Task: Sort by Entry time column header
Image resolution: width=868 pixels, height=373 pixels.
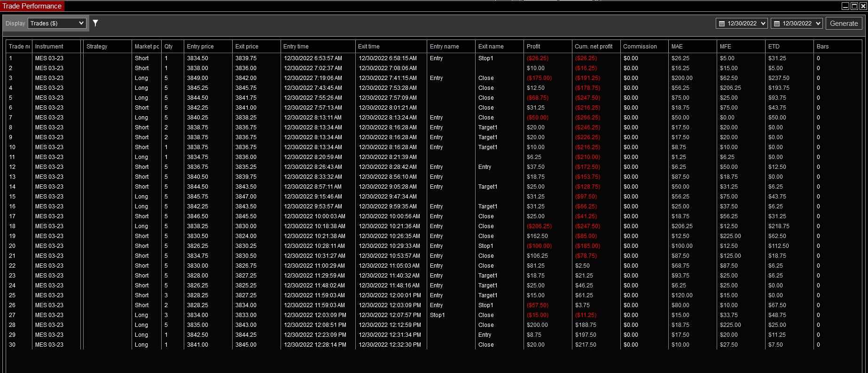Action: pos(318,47)
